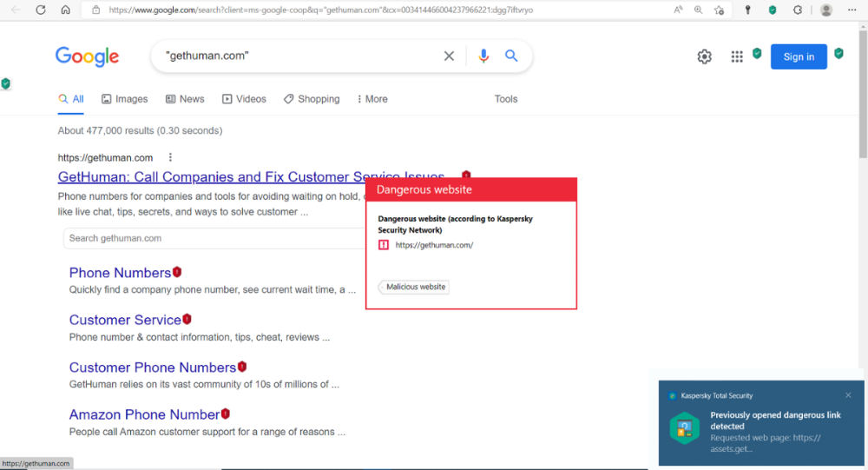Open Kaspersky Protection extension in toolbar
Screen dimensions: 868x470
point(773,10)
